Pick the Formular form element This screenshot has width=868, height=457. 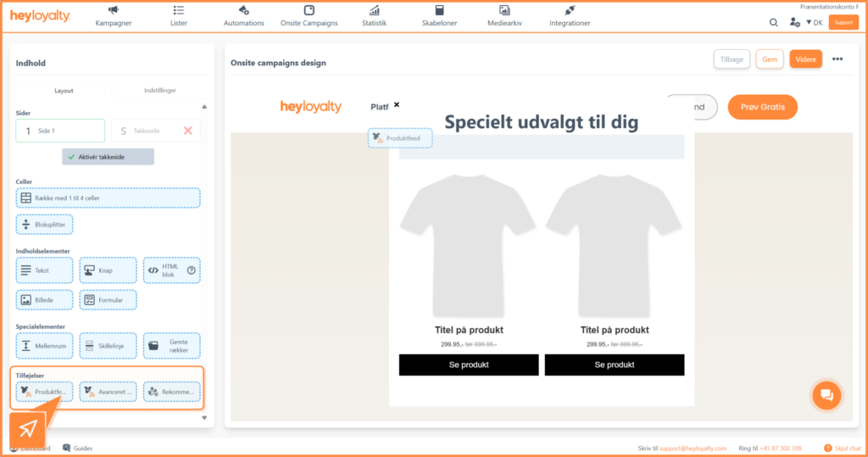[x=108, y=300]
